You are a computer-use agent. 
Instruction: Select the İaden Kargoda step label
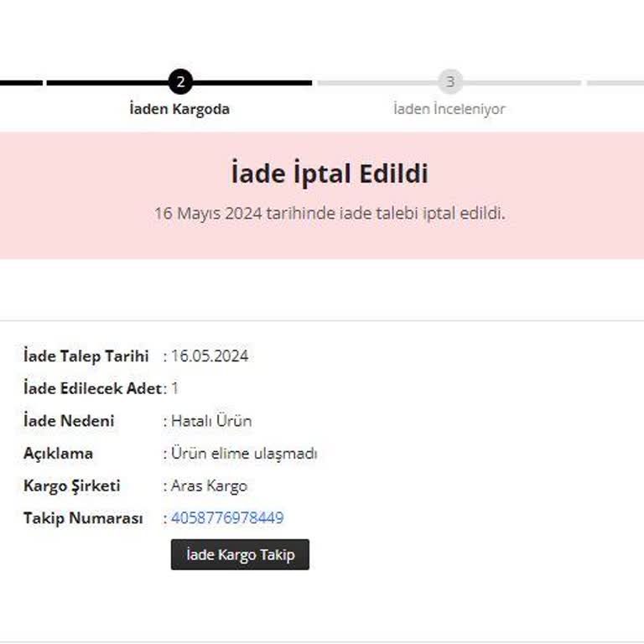(x=179, y=109)
